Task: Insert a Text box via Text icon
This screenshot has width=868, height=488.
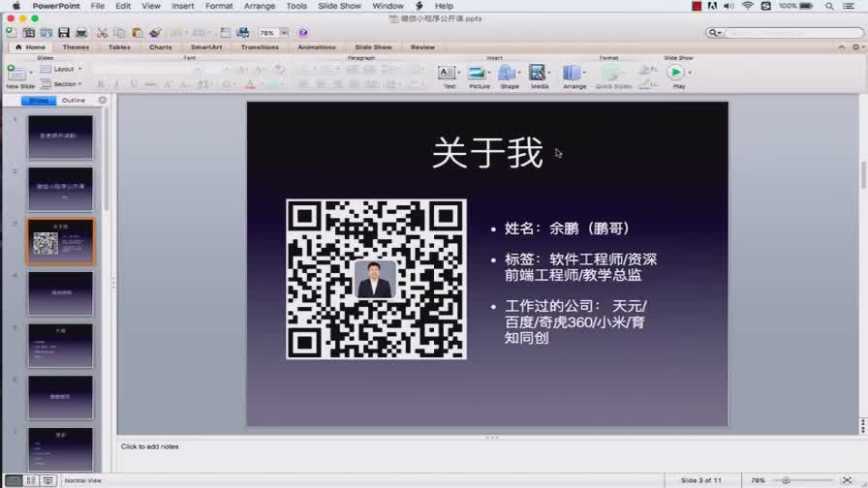Action: 447,73
